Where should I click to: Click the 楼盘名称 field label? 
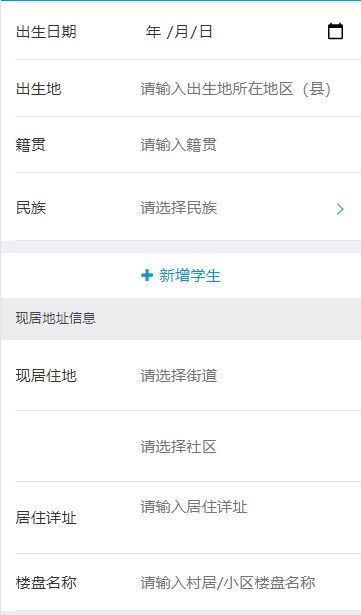pos(46,582)
